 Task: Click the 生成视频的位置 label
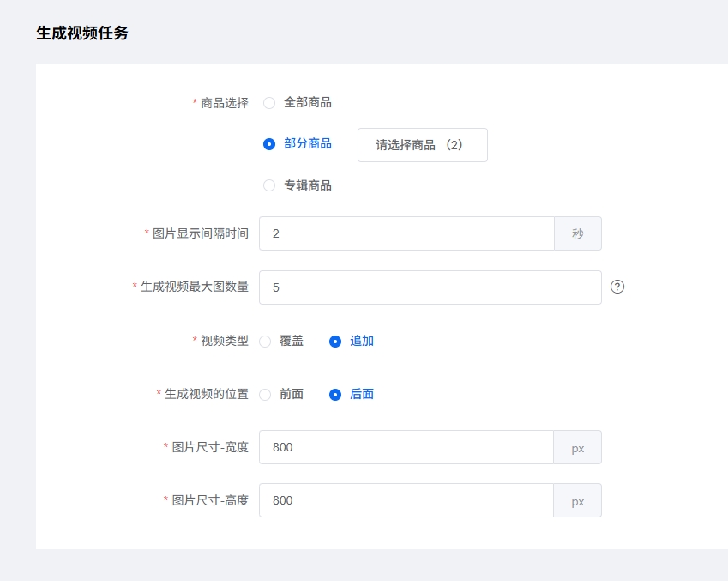(x=207, y=394)
